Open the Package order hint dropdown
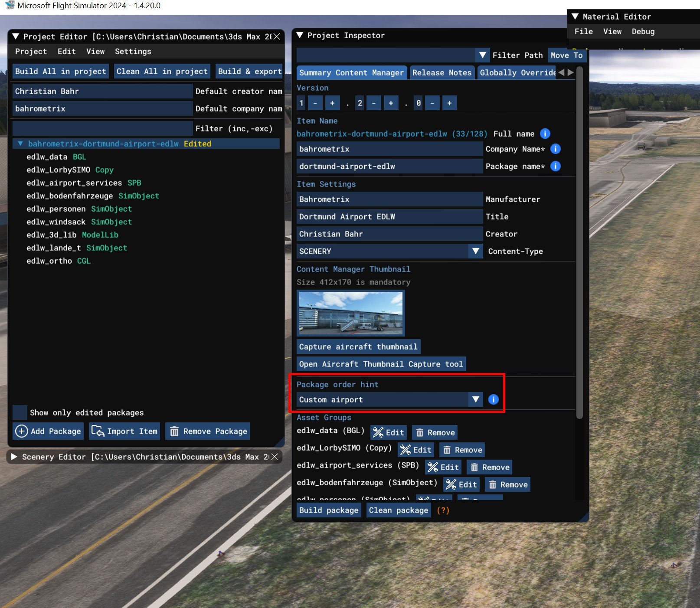700x608 pixels. (x=476, y=399)
